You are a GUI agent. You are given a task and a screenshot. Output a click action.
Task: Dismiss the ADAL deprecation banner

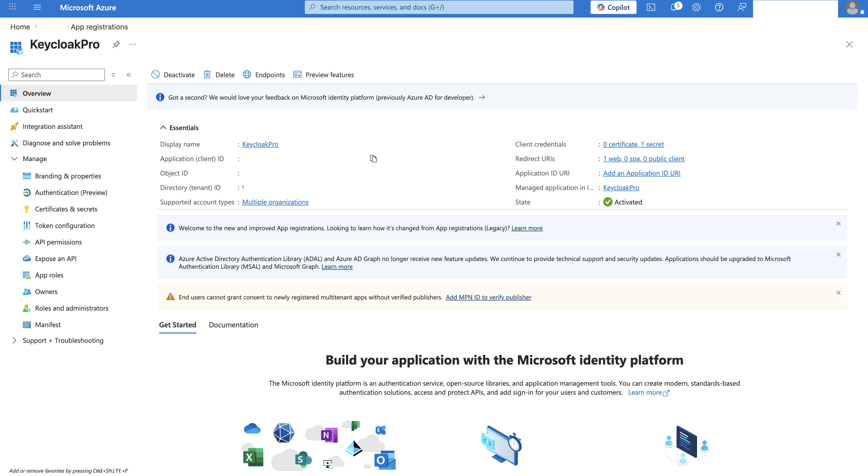[x=838, y=255]
